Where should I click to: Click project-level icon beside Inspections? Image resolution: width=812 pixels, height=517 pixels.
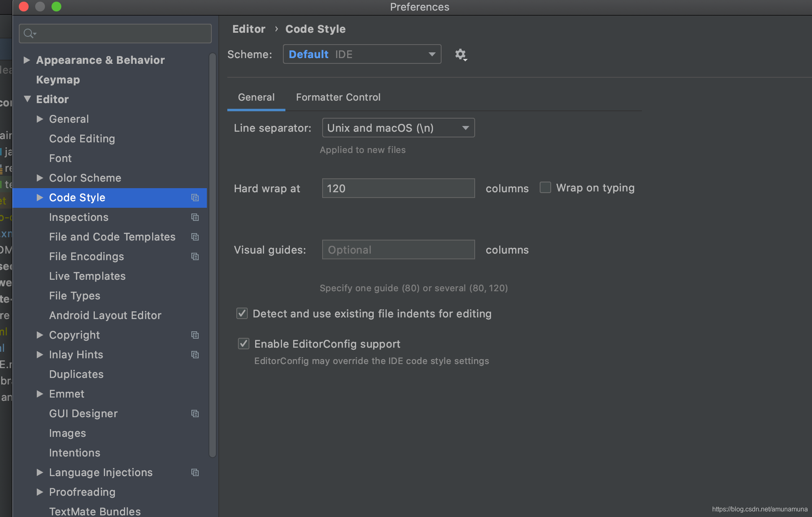point(195,217)
